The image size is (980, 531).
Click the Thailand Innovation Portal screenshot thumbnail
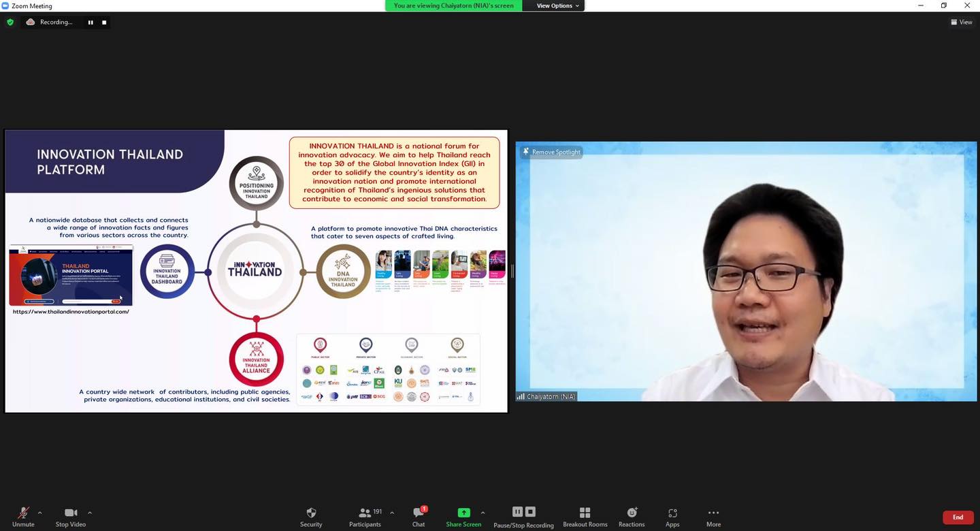[x=71, y=276]
